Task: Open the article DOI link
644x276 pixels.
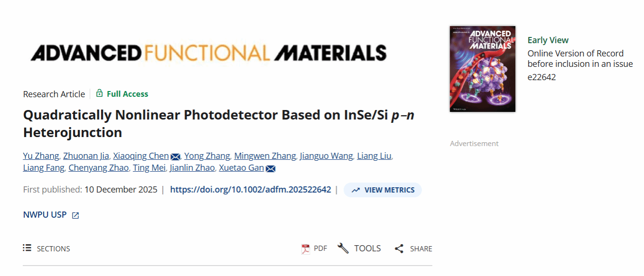Action: 250,190
